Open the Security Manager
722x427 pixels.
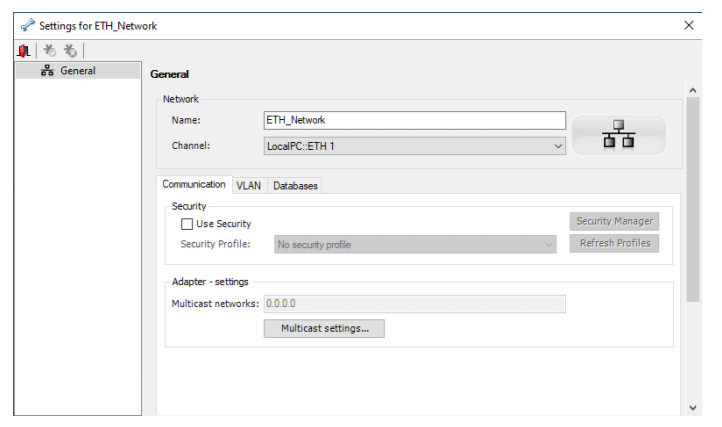coord(615,222)
